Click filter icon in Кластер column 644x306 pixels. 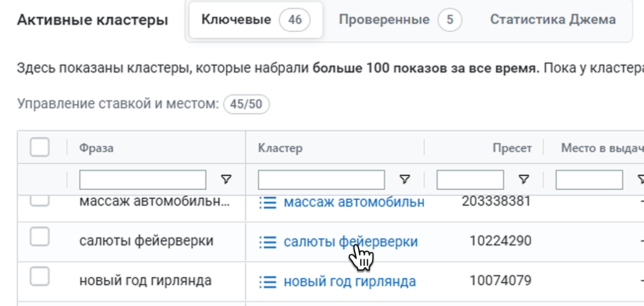pos(405,179)
